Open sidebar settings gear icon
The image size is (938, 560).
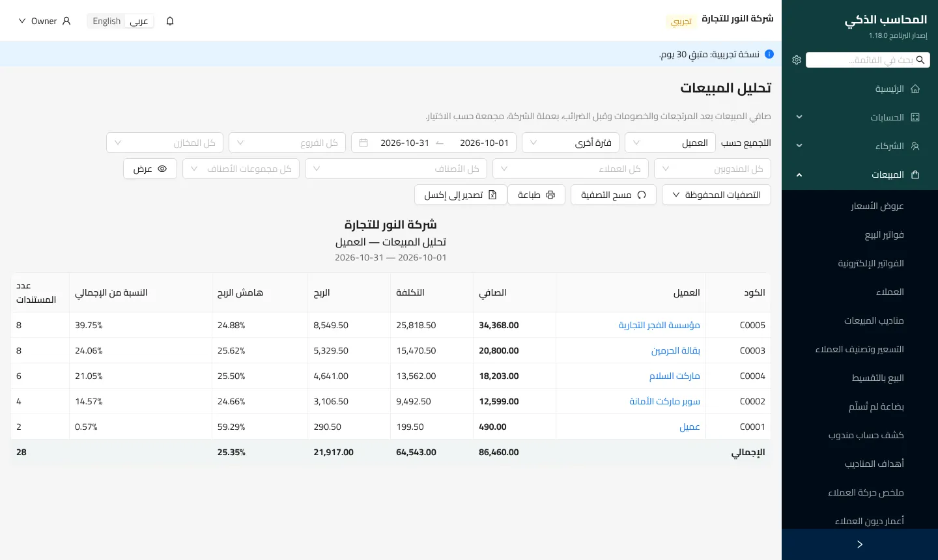(797, 60)
